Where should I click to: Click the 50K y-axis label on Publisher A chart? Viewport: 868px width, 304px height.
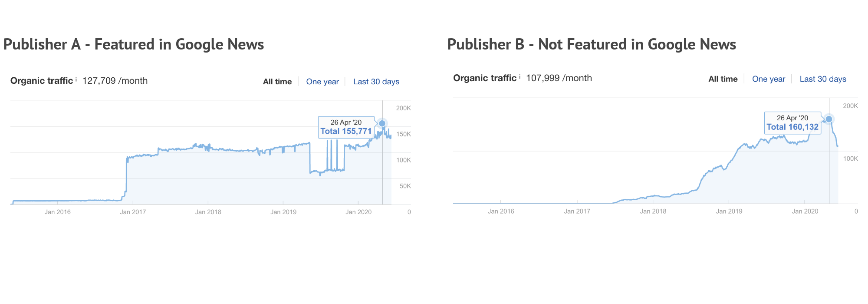405,186
